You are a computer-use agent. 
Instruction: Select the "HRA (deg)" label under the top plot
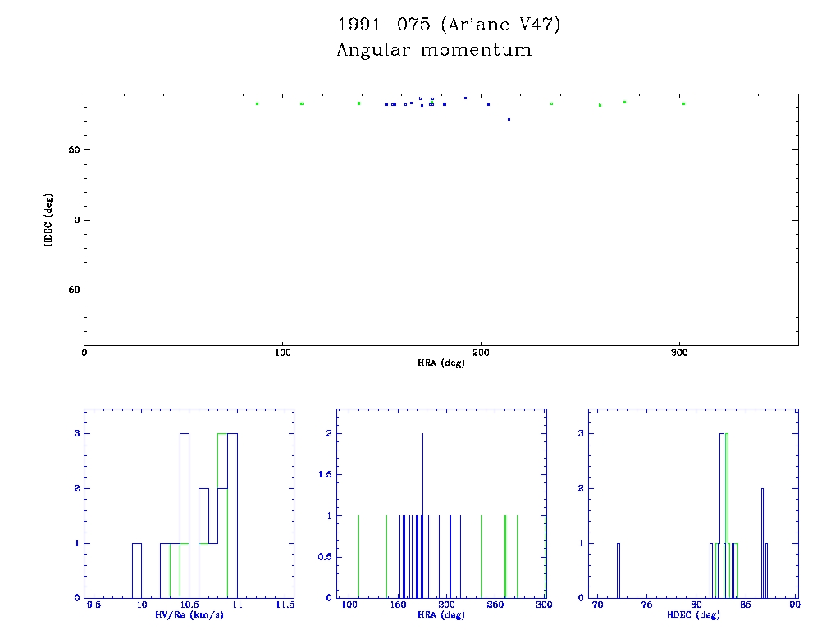click(x=441, y=363)
